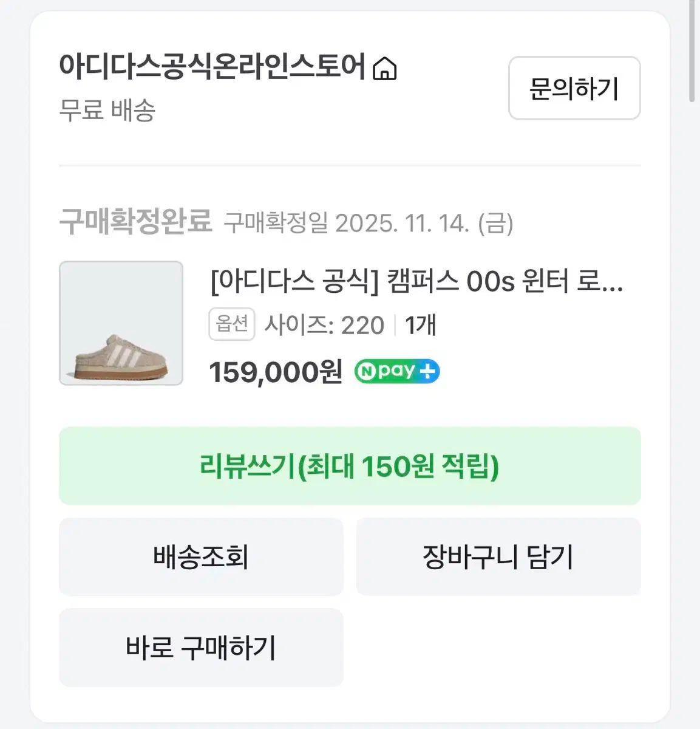
Task: Click the 구매확정일 2025. 11. 14. date
Action: [368, 224]
